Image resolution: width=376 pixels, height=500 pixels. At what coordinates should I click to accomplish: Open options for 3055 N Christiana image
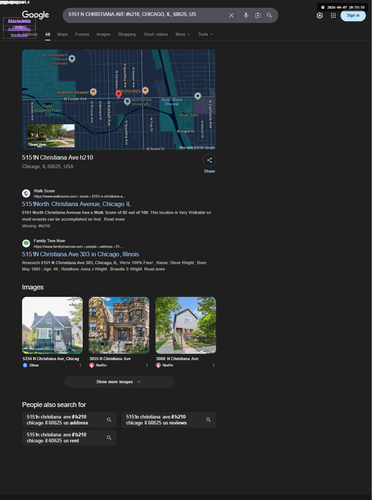pyautogui.click(x=147, y=365)
